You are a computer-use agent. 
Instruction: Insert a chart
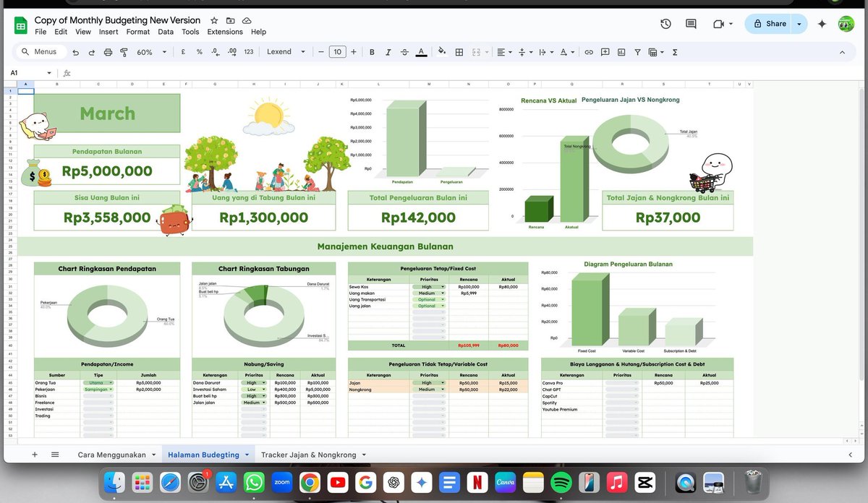pyautogui.click(x=621, y=52)
